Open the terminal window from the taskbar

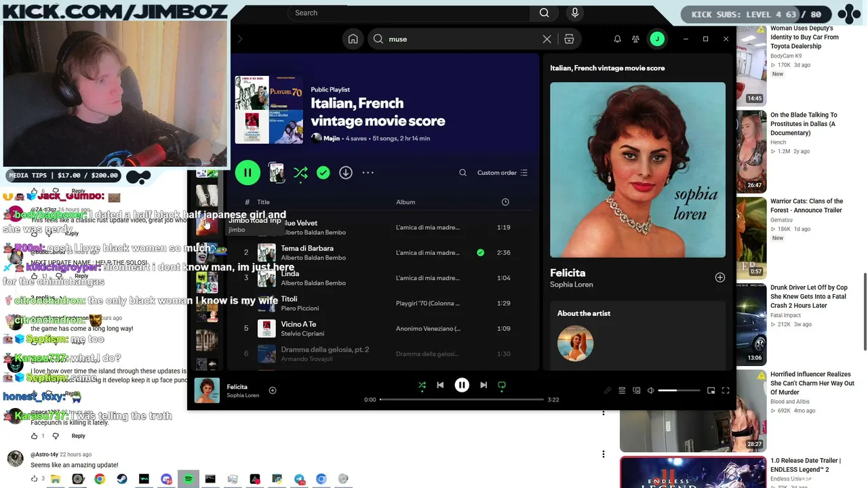click(210, 479)
